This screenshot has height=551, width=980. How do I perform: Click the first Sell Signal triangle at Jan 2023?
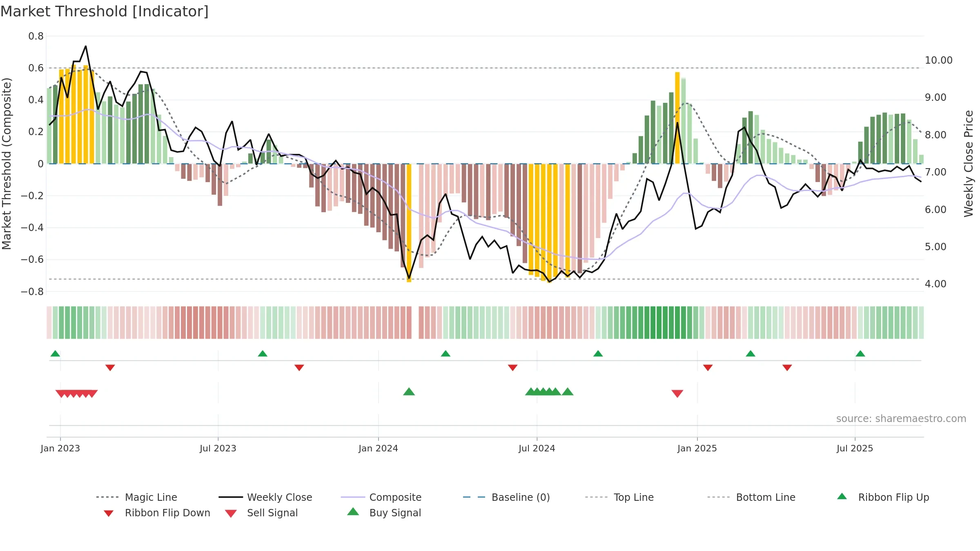pos(61,393)
